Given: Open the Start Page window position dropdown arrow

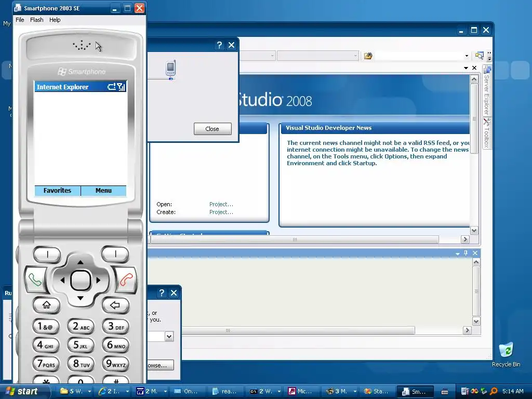Looking at the screenshot, I should (x=466, y=68).
